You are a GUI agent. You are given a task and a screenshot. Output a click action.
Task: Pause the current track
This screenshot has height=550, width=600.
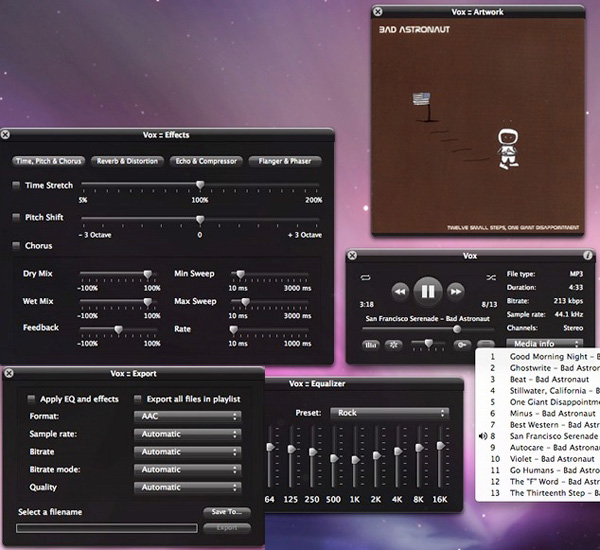(x=427, y=291)
